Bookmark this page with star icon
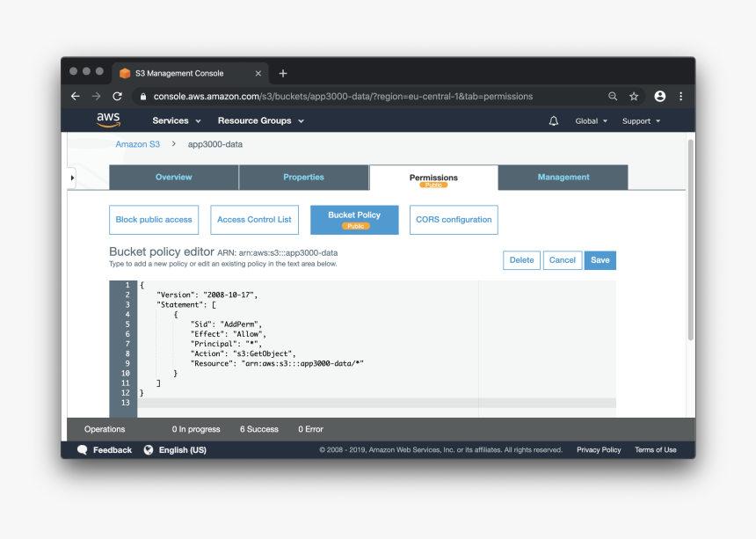The height and width of the screenshot is (539, 756). coord(634,97)
